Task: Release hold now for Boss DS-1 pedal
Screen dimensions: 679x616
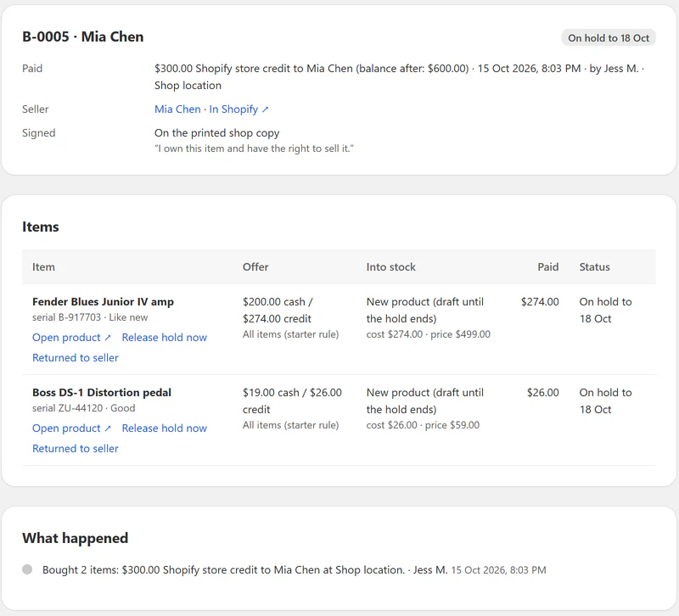Action: click(164, 428)
